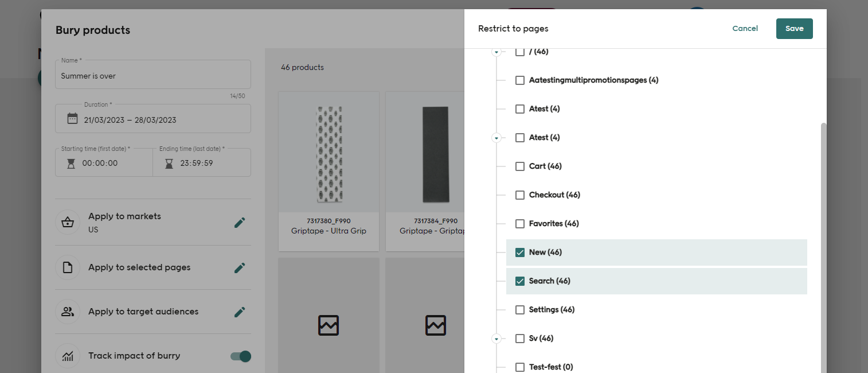Click the chart icon for Track impact of burry
868x373 pixels.
tap(68, 356)
